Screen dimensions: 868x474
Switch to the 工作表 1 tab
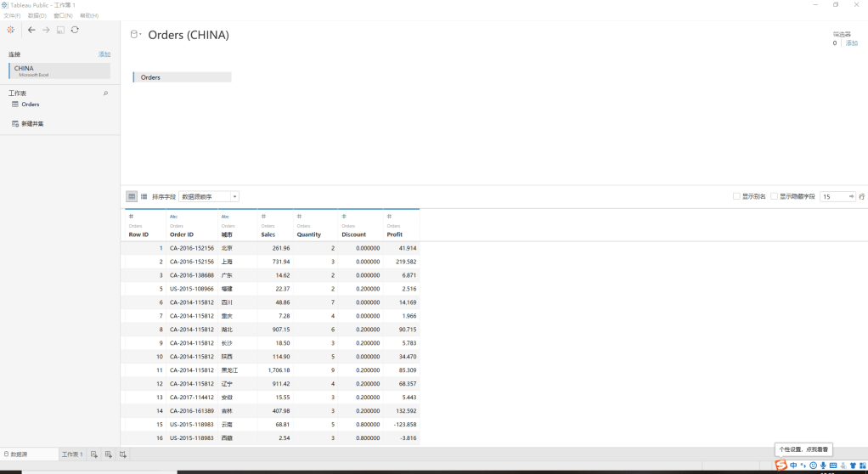pyautogui.click(x=72, y=455)
